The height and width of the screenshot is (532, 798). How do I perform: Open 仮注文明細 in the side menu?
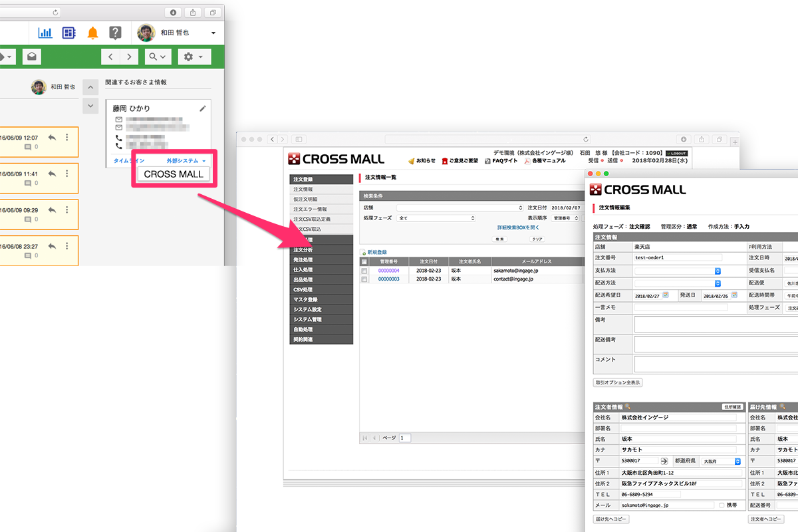(321, 199)
